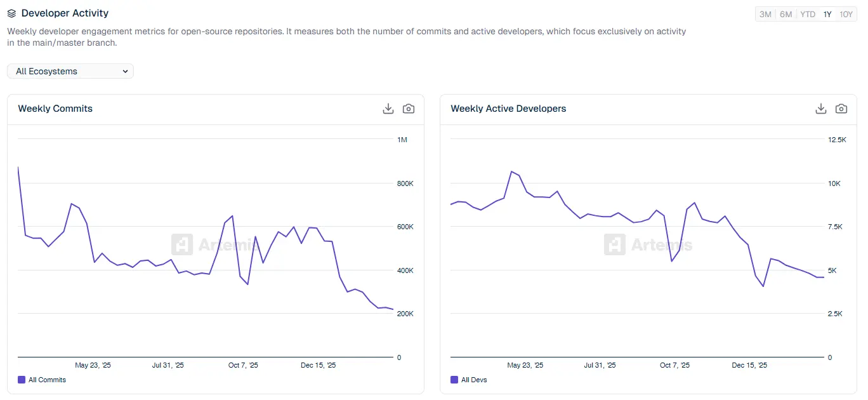
Task: Click the camera icon on Weekly Active Developers chart
Action: coord(841,109)
